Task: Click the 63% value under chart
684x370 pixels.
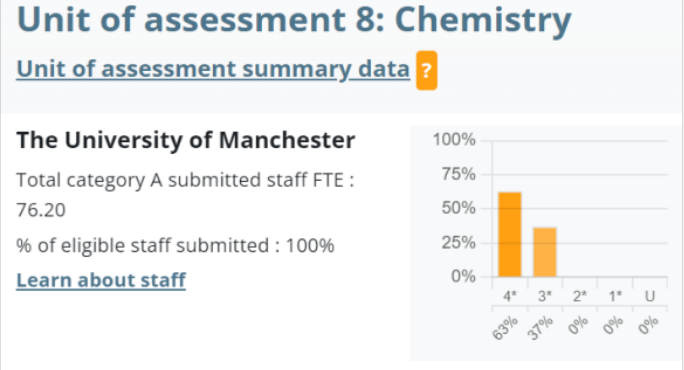Action: pos(505,328)
